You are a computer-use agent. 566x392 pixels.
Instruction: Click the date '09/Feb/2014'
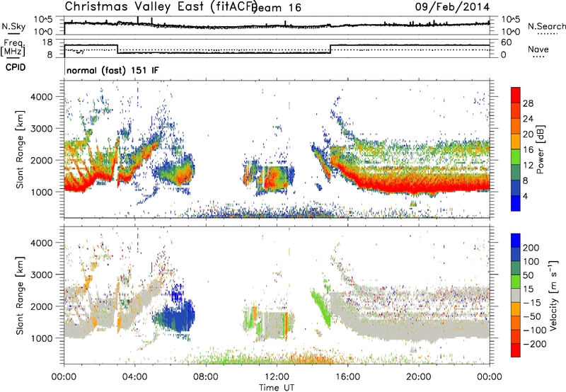tap(452, 7)
